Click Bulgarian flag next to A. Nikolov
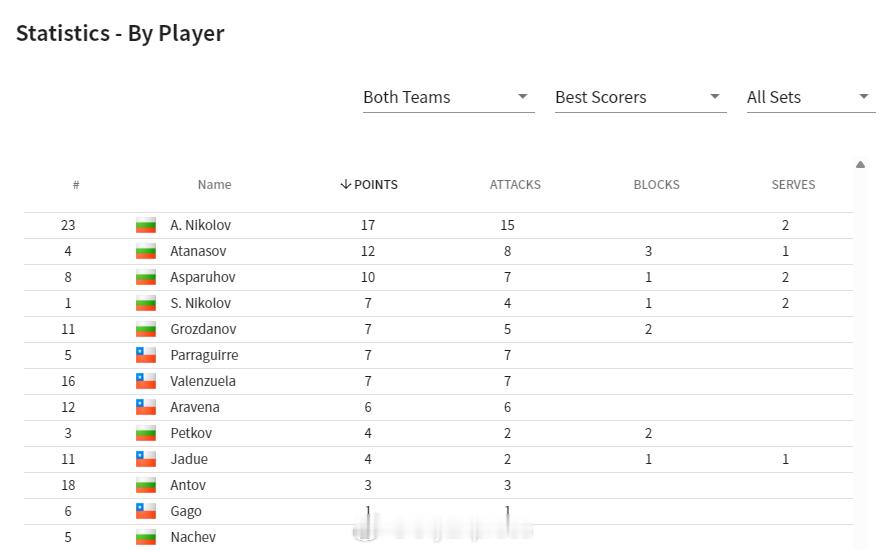The width and height of the screenshot is (887, 550). click(146, 225)
